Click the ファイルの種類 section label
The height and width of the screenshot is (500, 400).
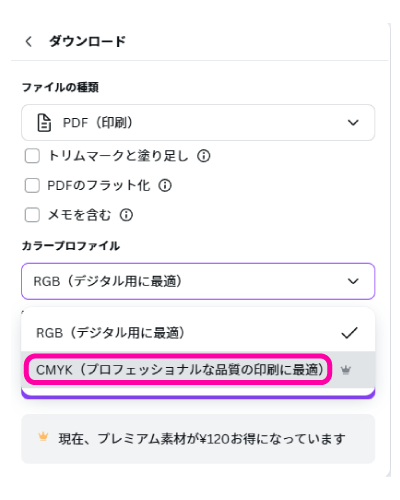60,87
